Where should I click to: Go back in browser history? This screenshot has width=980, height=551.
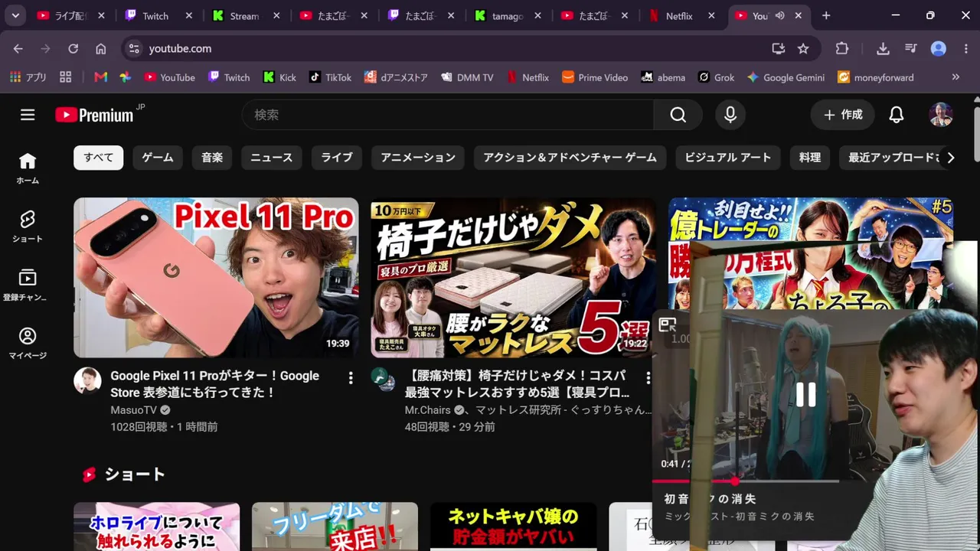pos(18,48)
